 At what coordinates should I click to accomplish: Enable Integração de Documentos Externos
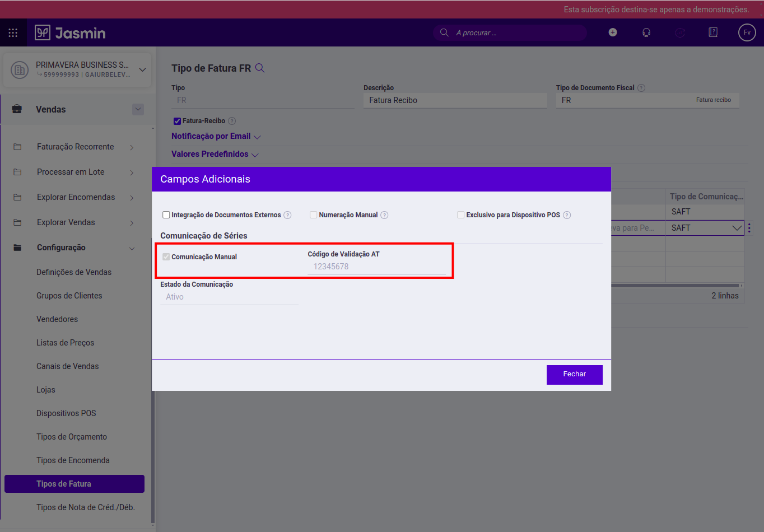(166, 214)
